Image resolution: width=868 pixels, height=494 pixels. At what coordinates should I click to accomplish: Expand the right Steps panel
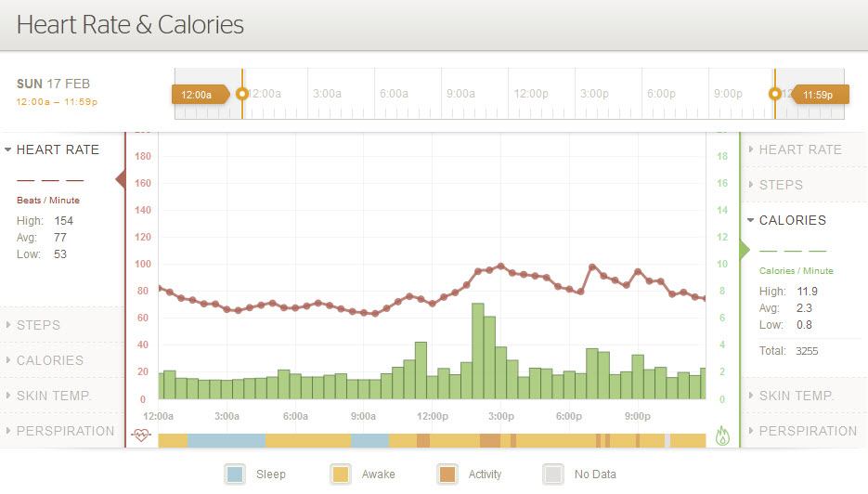pos(781,185)
